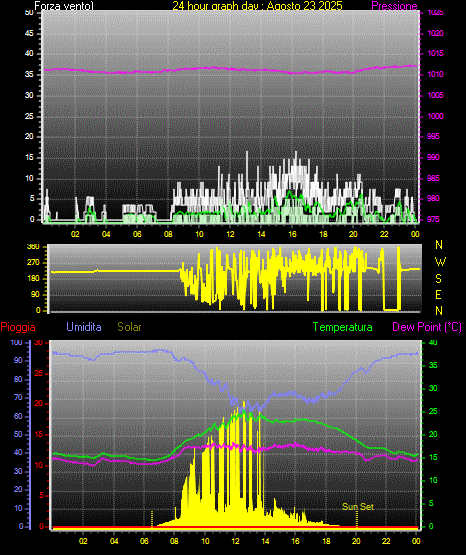
Task: Click the 25 temperature axis value
Action: [x=433, y=412]
